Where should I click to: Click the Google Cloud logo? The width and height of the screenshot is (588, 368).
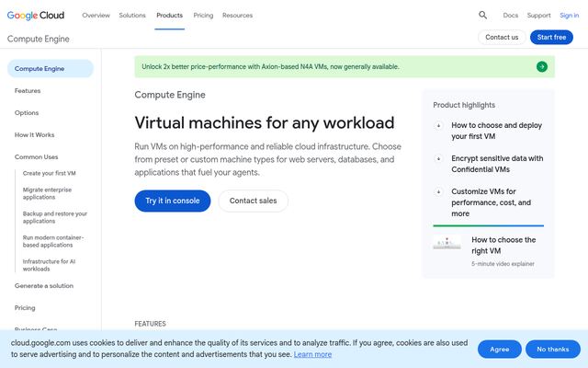click(x=36, y=16)
